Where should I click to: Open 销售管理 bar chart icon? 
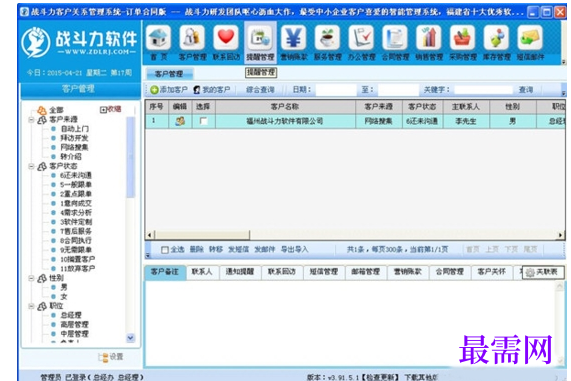(x=429, y=38)
